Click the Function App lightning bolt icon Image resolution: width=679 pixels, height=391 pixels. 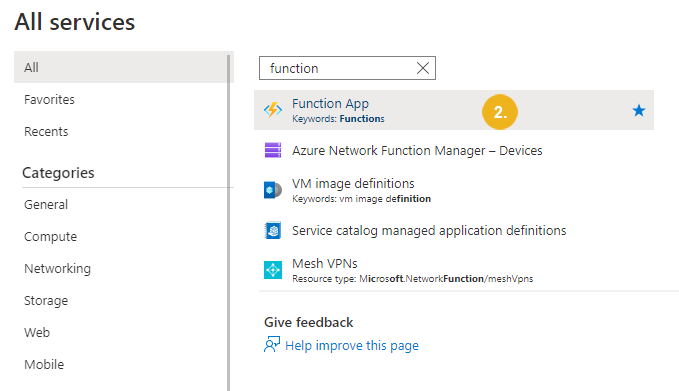coord(273,110)
